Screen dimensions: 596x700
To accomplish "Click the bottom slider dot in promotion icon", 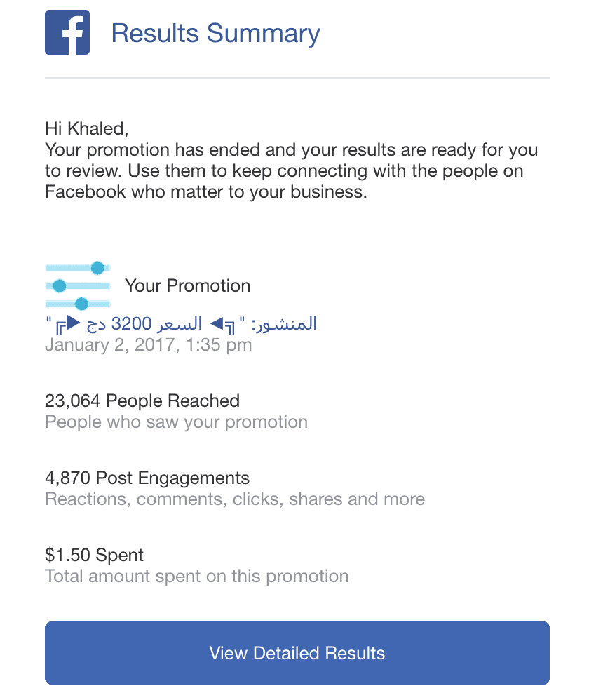I will (81, 304).
